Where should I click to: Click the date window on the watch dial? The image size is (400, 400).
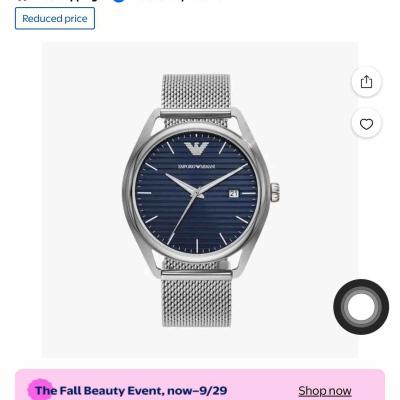[x=234, y=193]
